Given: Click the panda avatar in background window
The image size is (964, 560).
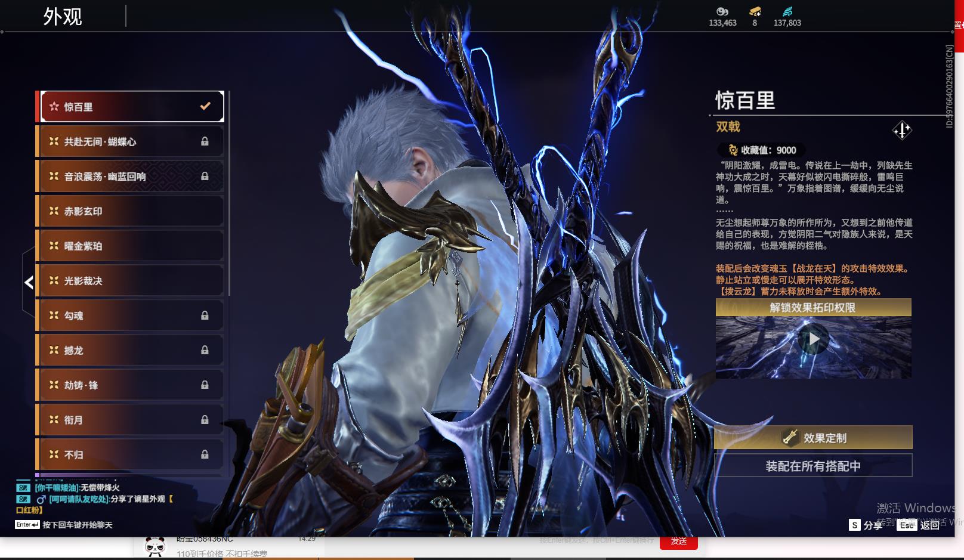Looking at the screenshot, I should click(x=155, y=546).
